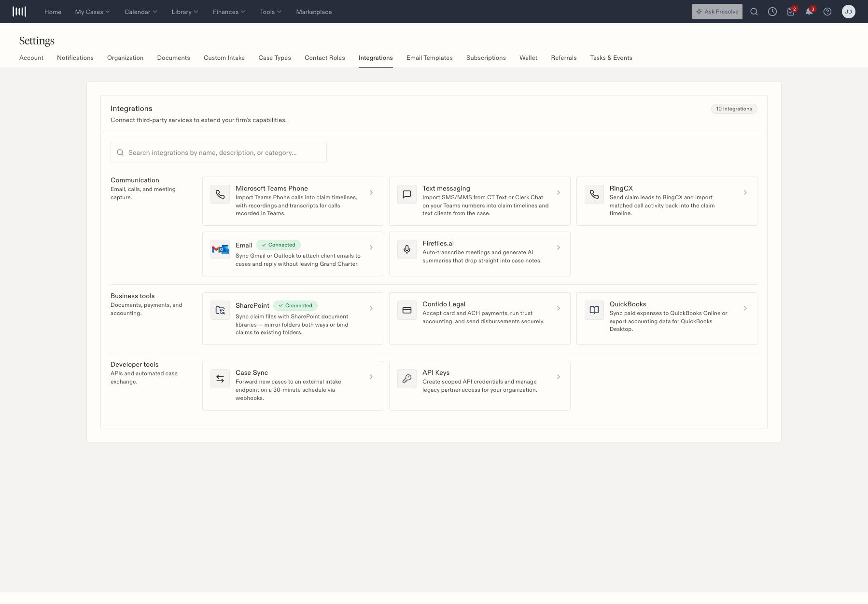Click the app logo in the top bar

click(x=19, y=12)
